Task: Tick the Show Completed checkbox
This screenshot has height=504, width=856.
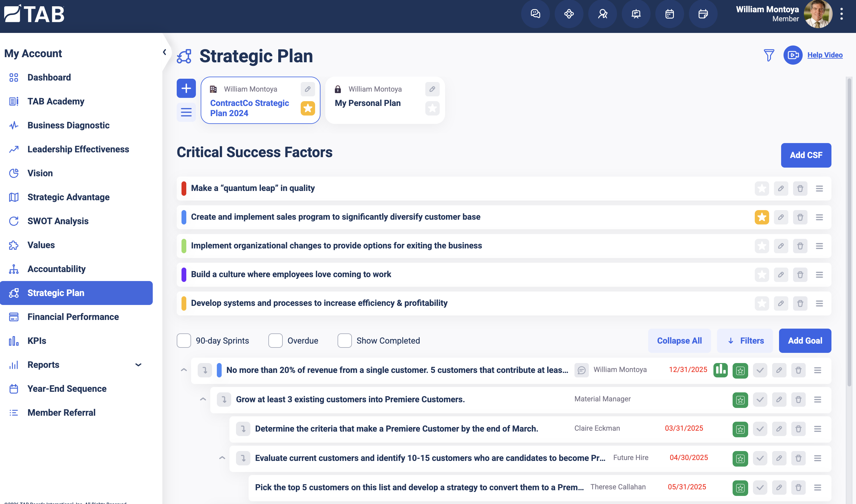Action: coord(344,341)
